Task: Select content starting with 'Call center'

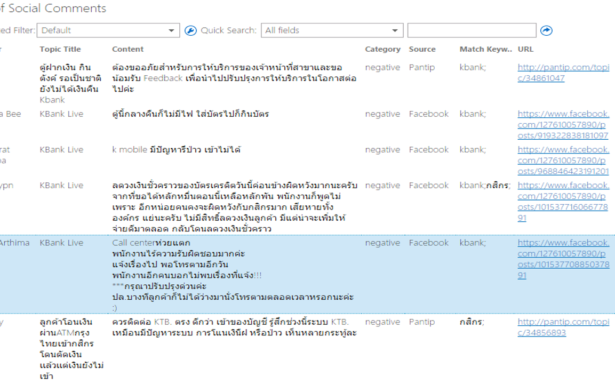Action: point(233,275)
